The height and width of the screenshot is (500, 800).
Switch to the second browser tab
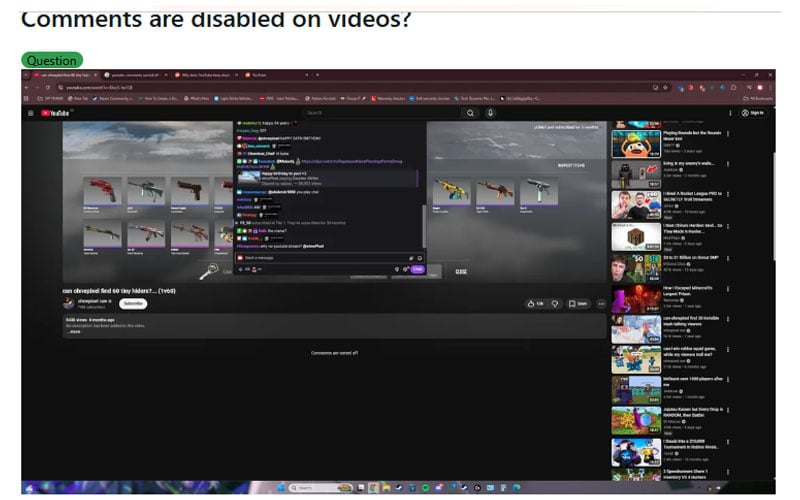coord(137,75)
